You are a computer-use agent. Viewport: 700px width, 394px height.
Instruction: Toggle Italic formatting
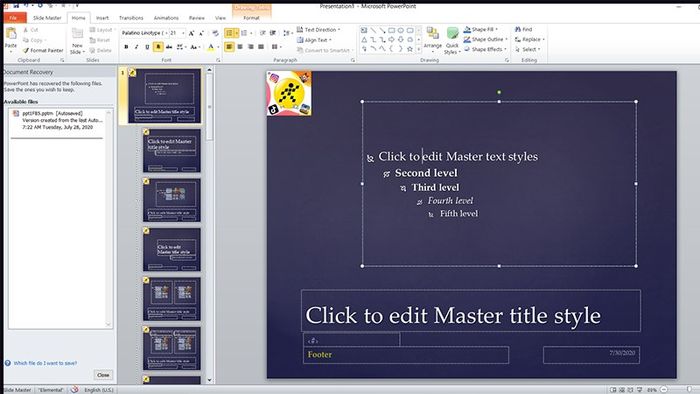click(x=137, y=47)
